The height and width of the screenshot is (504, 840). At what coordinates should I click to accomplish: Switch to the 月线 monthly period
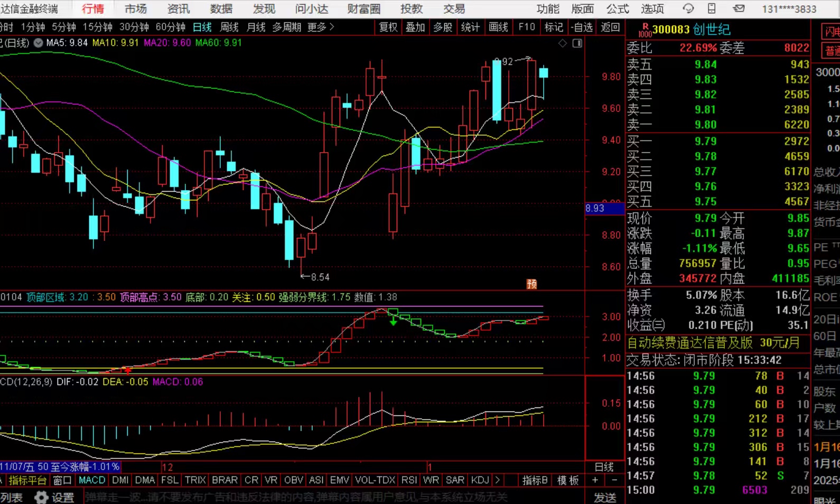coord(256,27)
